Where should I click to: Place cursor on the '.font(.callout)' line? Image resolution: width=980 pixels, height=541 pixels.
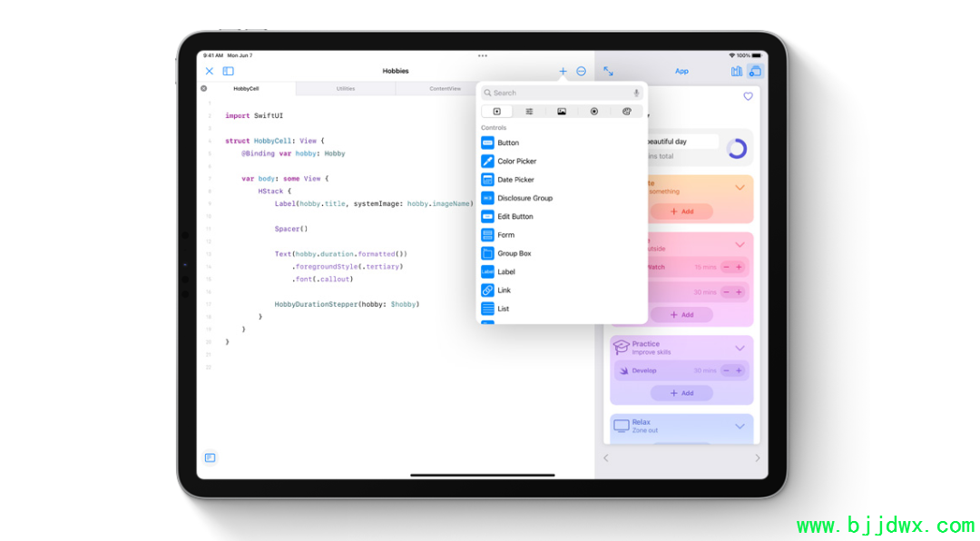click(x=322, y=280)
